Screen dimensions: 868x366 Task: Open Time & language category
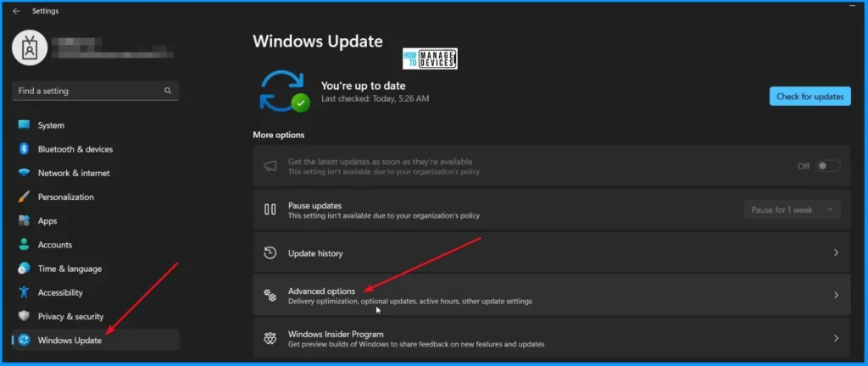point(96,269)
